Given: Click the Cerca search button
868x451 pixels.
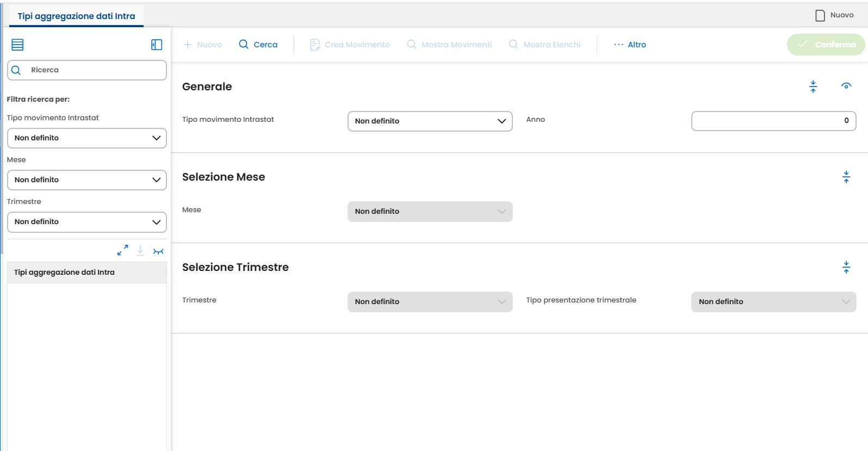Looking at the screenshot, I should coord(258,45).
